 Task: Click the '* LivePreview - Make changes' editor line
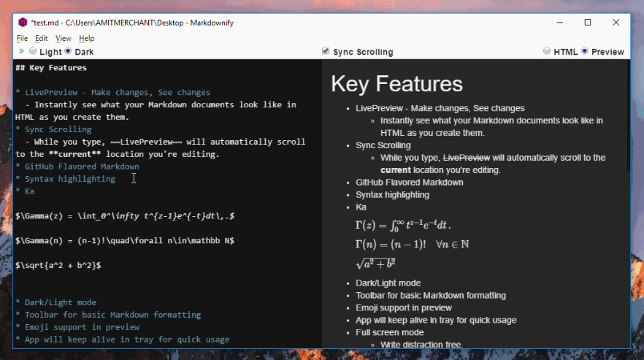113,93
